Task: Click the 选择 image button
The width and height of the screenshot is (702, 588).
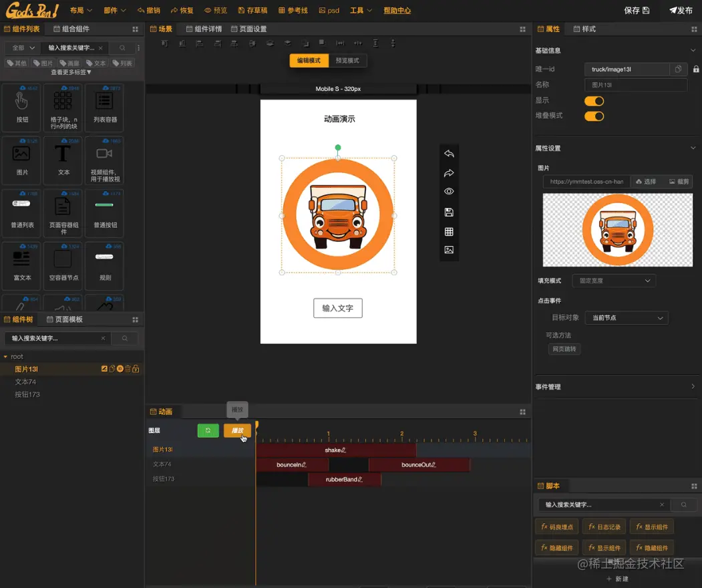Action: click(x=646, y=181)
